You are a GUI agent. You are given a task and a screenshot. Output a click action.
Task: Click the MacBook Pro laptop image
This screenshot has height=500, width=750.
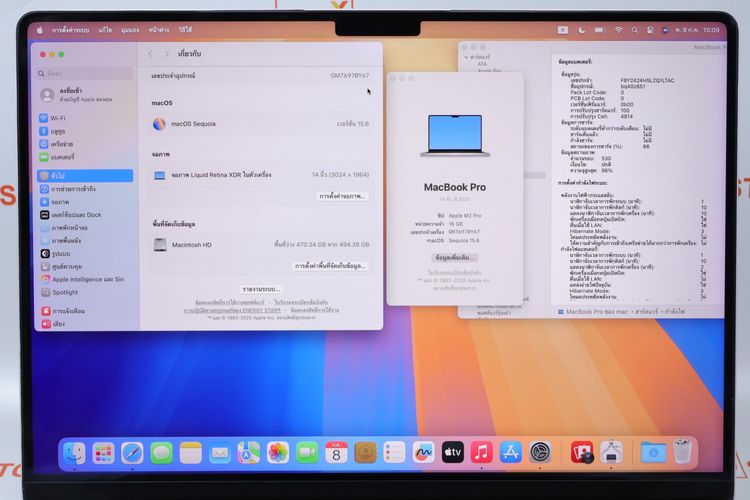[455, 135]
